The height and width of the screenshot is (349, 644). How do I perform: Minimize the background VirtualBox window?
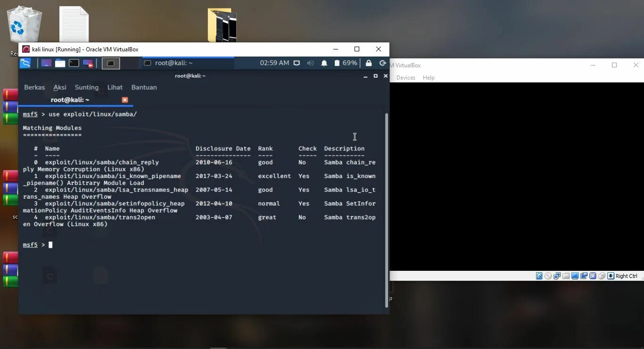click(593, 65)
